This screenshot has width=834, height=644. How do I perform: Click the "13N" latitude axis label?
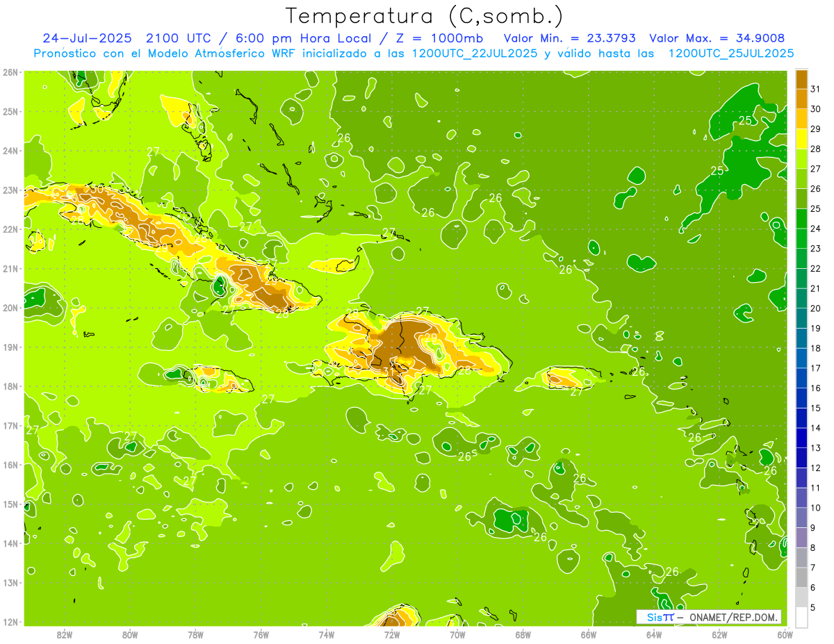tap(10, 582)
